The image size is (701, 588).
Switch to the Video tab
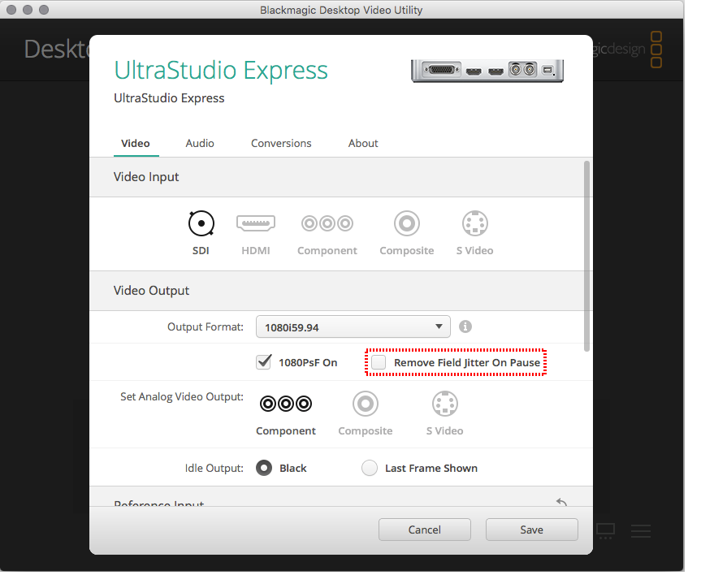[136, 144]
